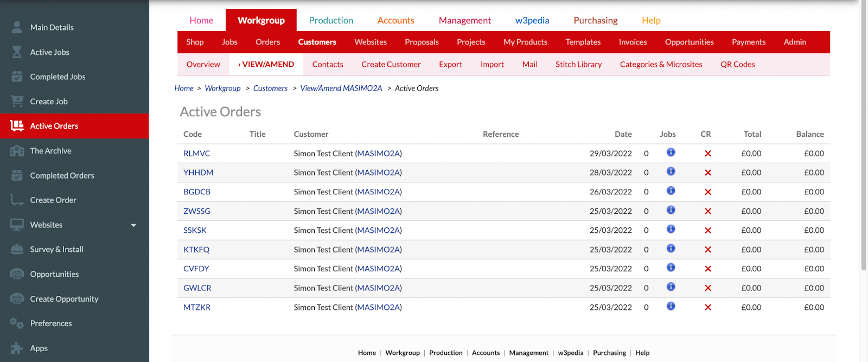This screenshot has height=362, width=868.
Task: Click the Create Job cart icon
Action: [x=17, y=101]
